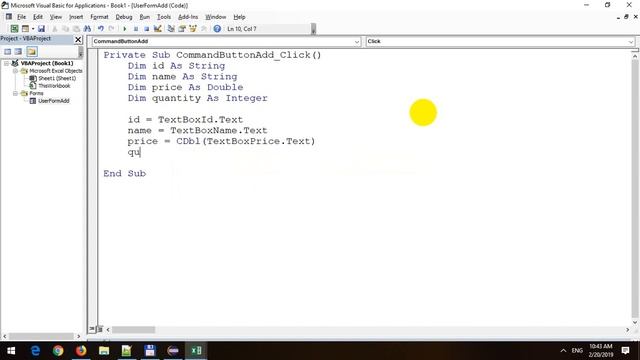Open the Properties Window toolbar icon
Screen dimensions: 640x360
(x=182, y=29)
